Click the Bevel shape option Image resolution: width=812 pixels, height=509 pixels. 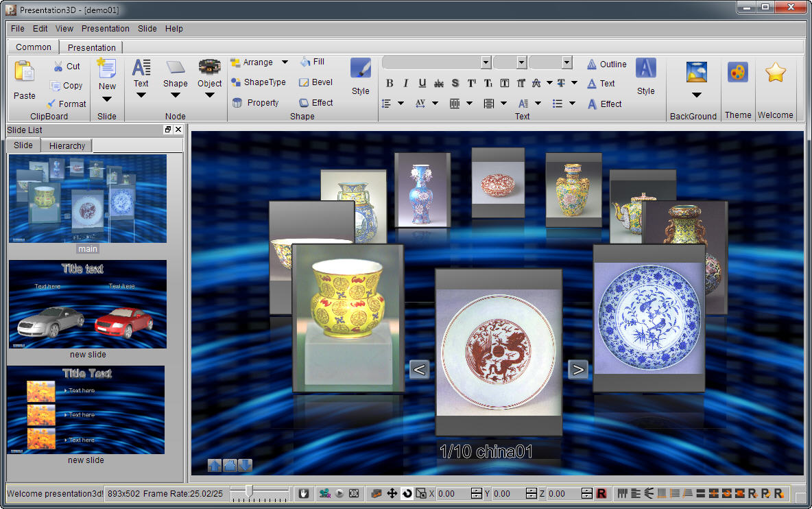tap(315, 82)
